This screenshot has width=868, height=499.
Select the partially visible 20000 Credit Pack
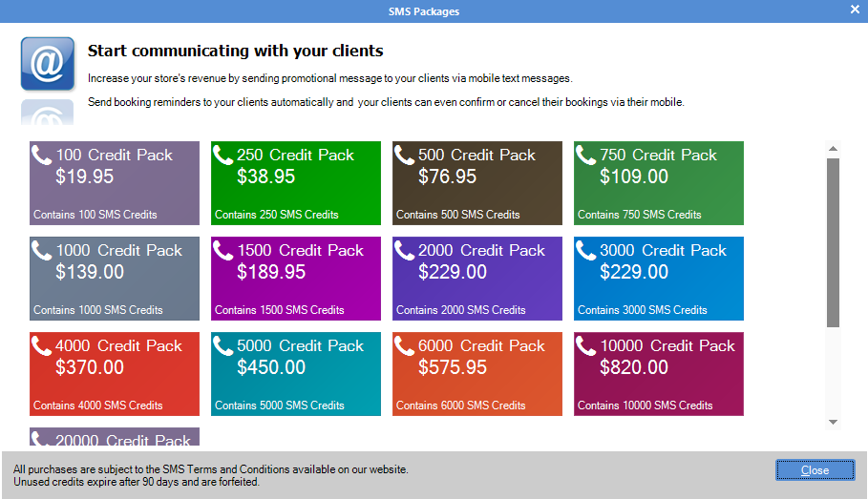pos(115,439)
